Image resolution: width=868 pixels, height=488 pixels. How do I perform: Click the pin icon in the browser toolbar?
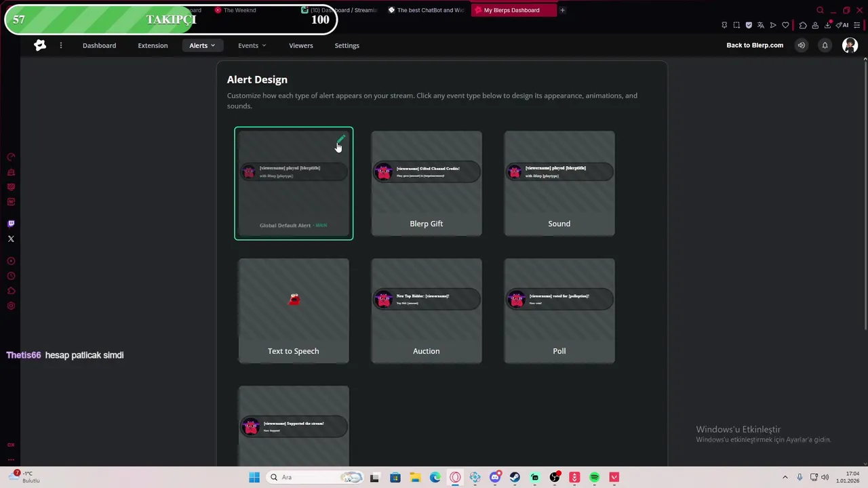(724, 25)
